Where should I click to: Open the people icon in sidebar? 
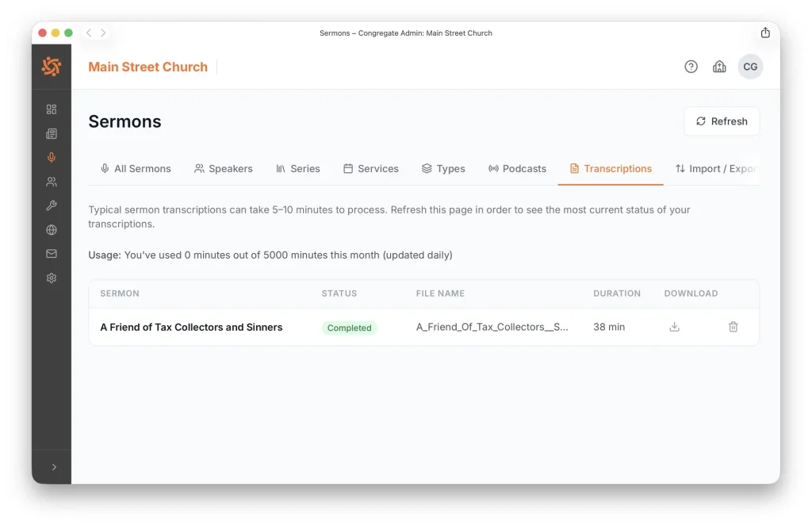52,182
